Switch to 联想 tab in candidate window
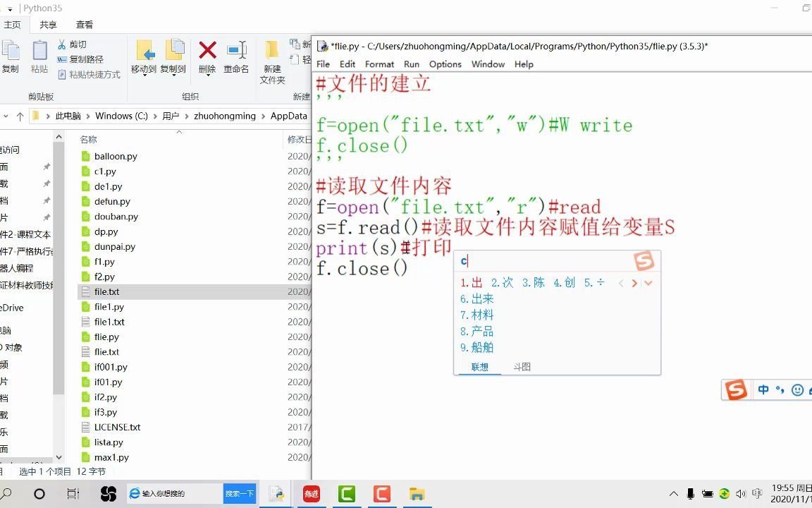Image resolution: width=812 pixels, height=508 pixels. tap(479, 367)
